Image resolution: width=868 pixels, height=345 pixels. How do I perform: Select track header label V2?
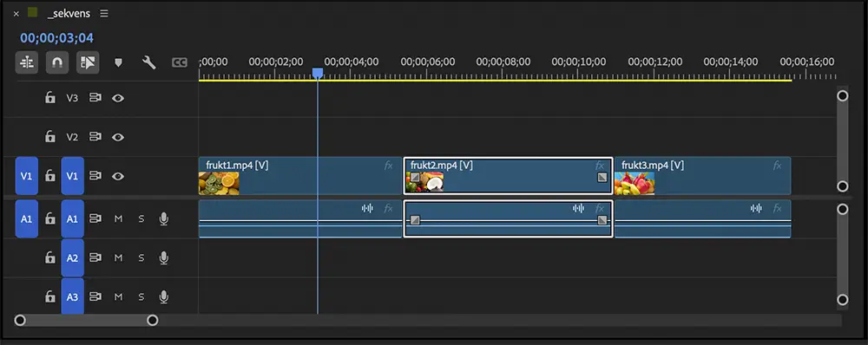tap(73, 137)
